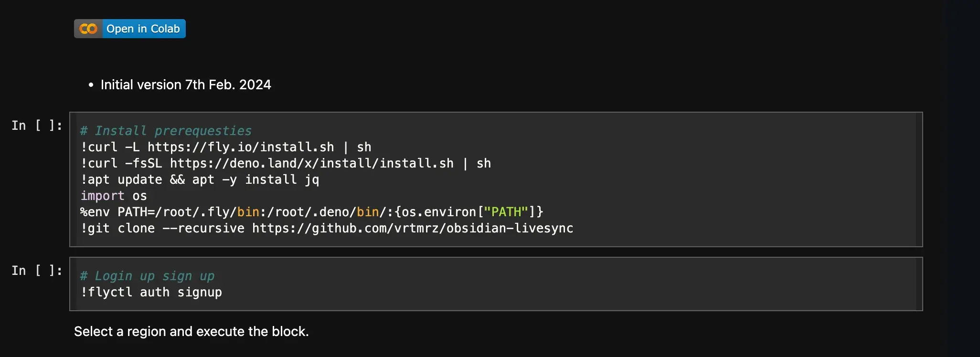Place cursor on the fly.io install URL
Screen dimensions: 980x357
(240, 147)
